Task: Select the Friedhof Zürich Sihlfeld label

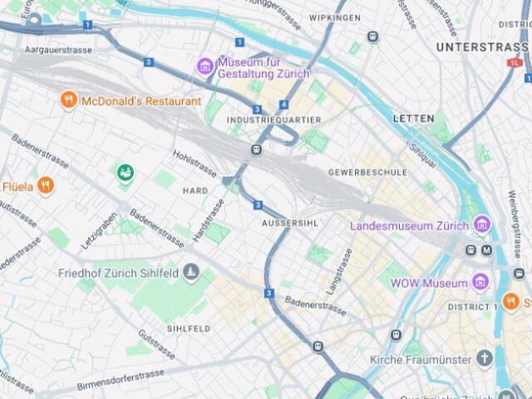Action: click(118, 273)
